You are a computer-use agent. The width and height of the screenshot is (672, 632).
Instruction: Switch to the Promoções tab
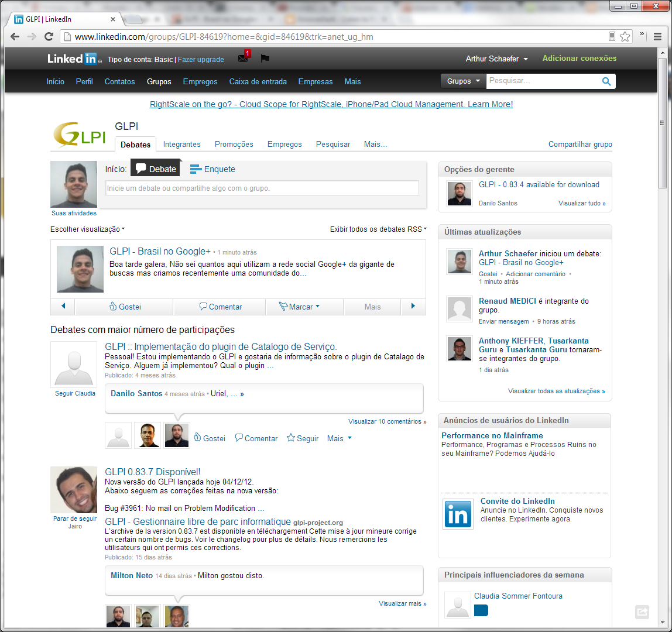(x=234, y=145)
